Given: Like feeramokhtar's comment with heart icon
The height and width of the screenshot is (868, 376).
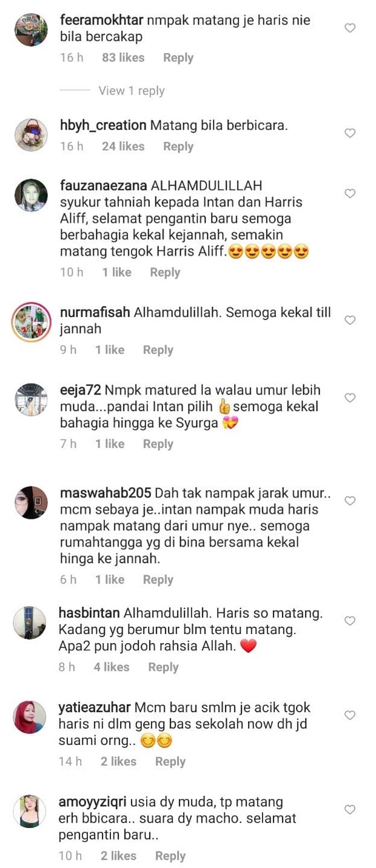Looking at the screenshot, I should [350, 28].
